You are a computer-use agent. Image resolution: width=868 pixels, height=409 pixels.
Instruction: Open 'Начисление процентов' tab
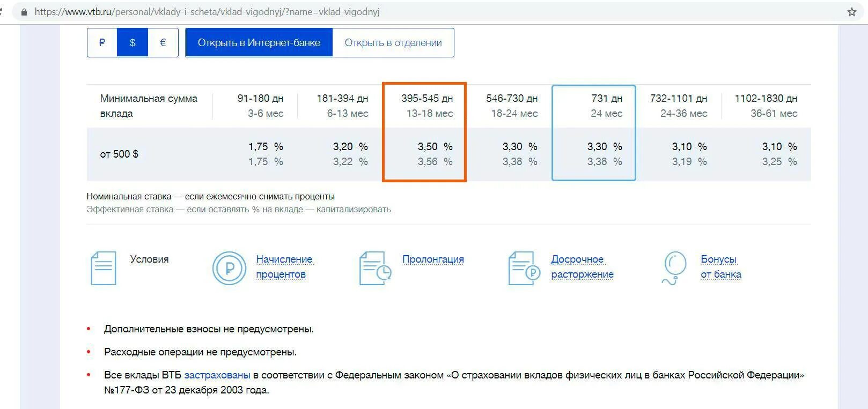point(284,266)
